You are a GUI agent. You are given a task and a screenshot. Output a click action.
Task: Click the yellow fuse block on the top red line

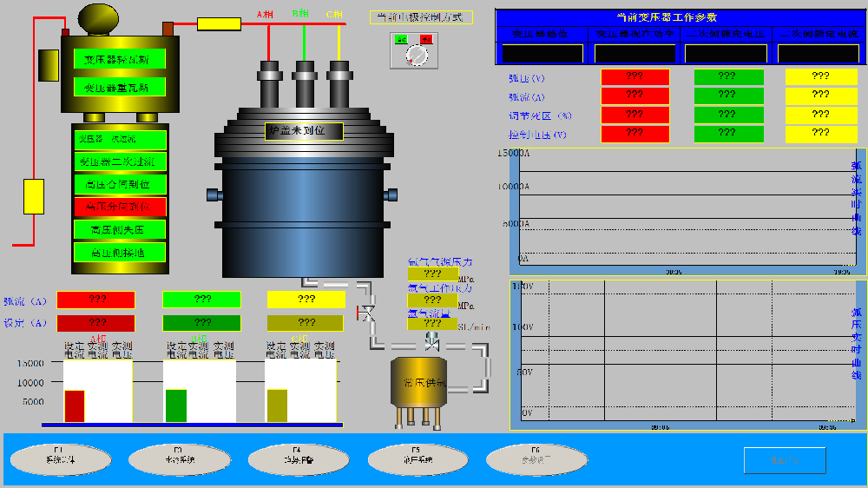coord(219,23)
